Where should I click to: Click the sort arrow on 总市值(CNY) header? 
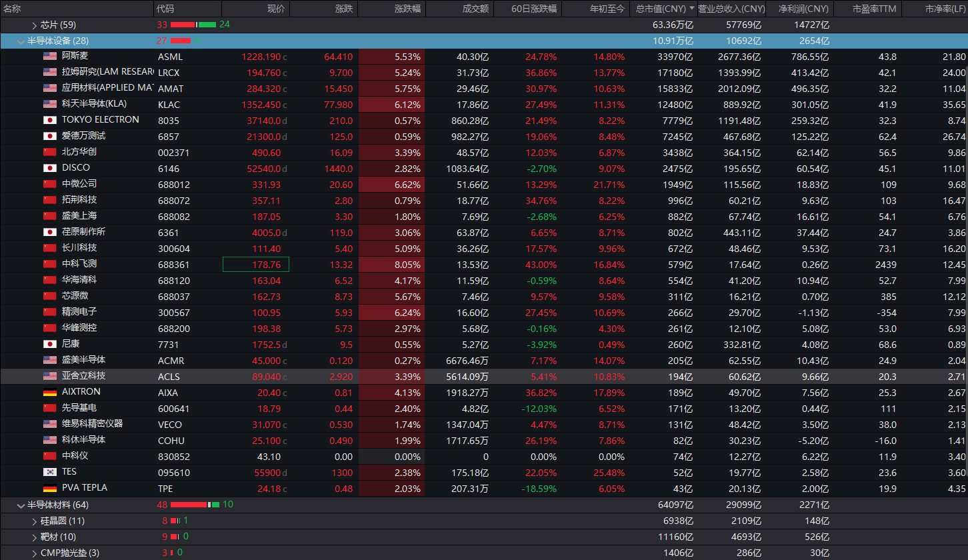tap(691, 9)
